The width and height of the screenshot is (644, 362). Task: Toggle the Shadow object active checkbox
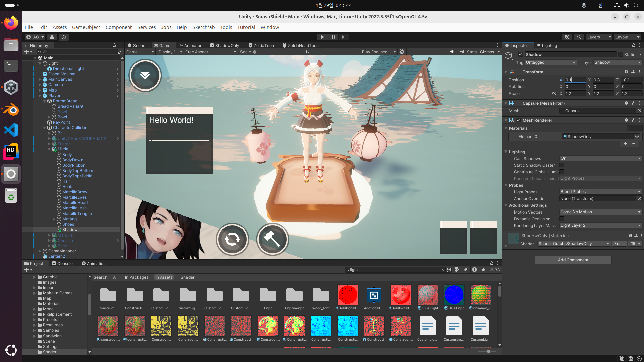coord(521,54)
